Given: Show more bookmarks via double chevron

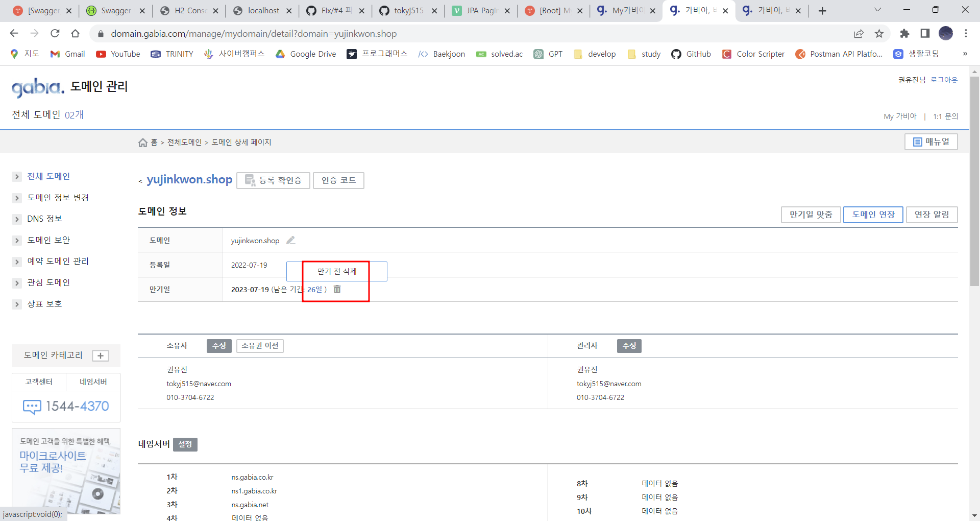Looking at the screenshot, I should coord(965,54).
